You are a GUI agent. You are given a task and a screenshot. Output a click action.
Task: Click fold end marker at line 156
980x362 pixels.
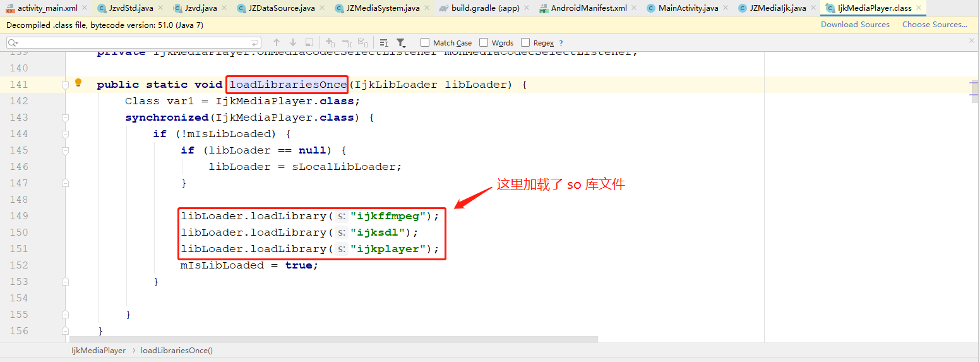(65, 331)
